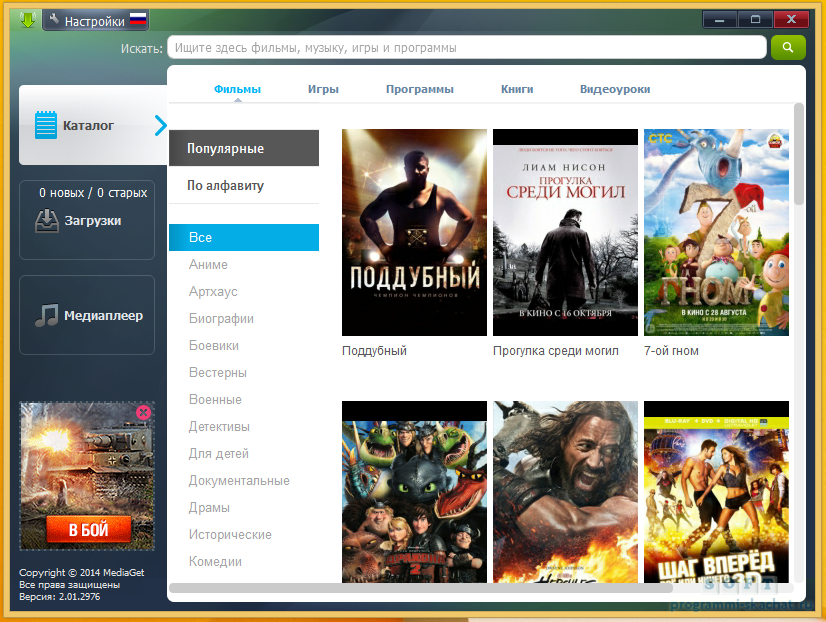Image resolution: width=826 pixels, height=622 pixels.
Task: Open the Комедии genre list
Action: pos(215,561)
